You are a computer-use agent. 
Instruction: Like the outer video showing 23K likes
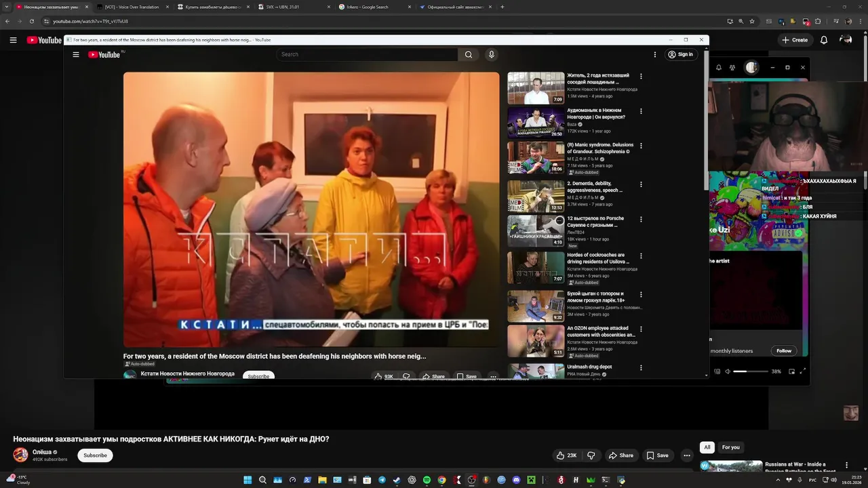566,455
